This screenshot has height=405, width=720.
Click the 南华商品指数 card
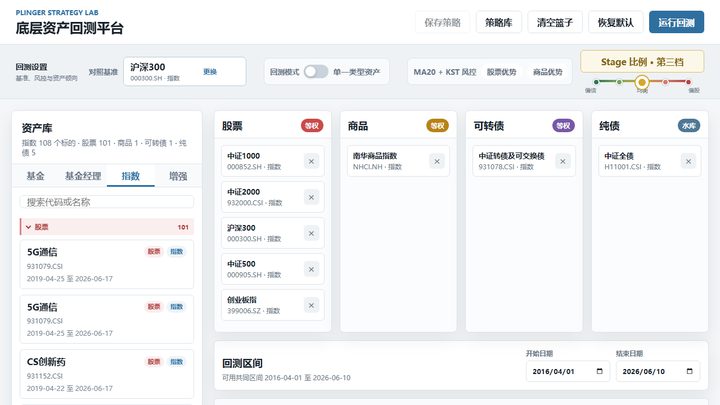pos(398,161)
